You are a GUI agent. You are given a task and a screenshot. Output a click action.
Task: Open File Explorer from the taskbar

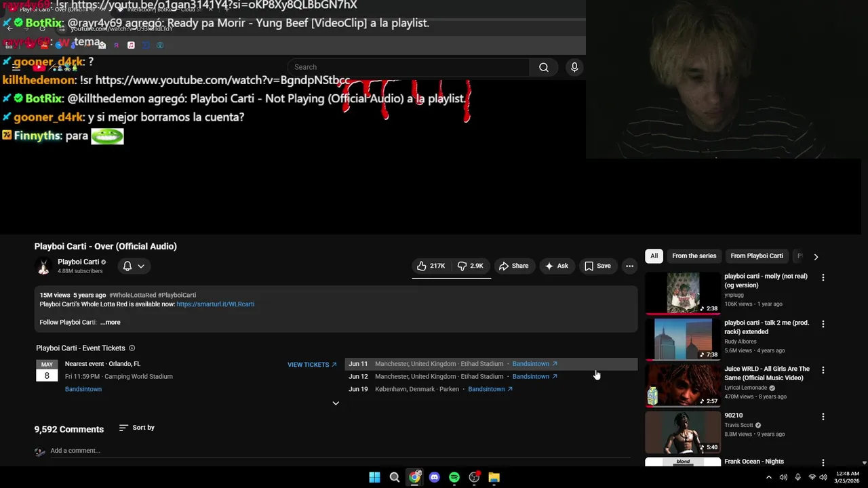tap(494, 477)
